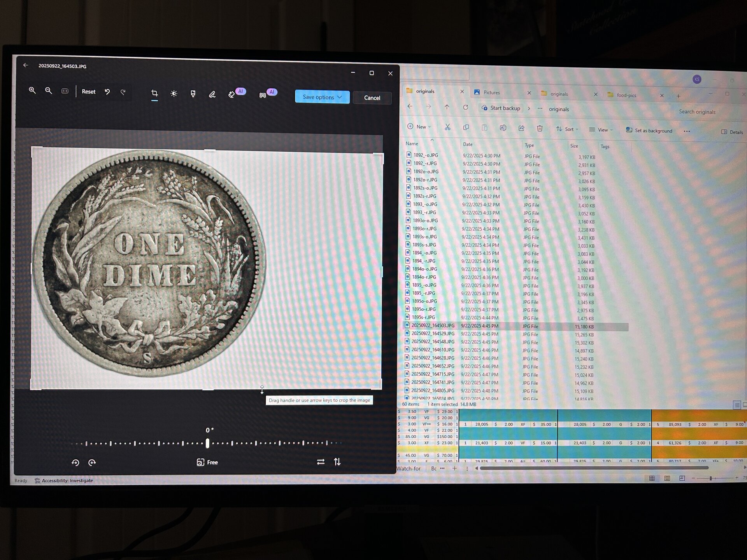Screen dimensions: 747x560
Task: Open the Free aspect ratio selector
Action: click(x=207, y=462)
